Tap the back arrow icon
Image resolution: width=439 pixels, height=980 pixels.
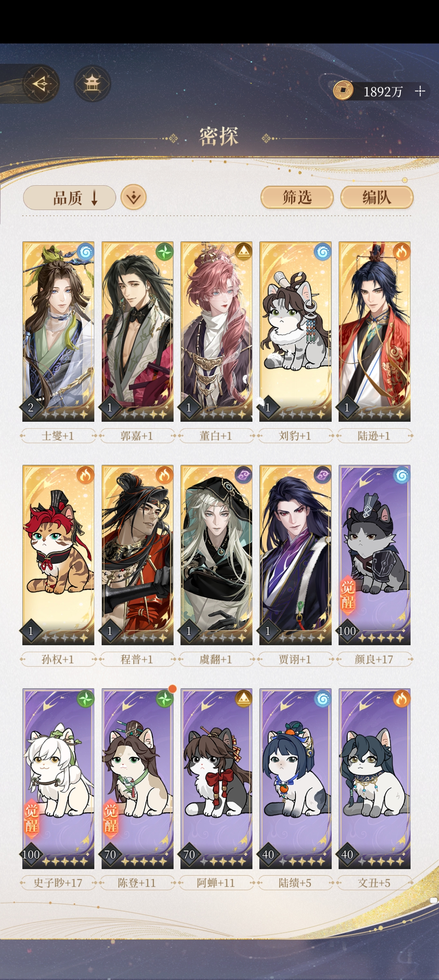tap(41, 84)
